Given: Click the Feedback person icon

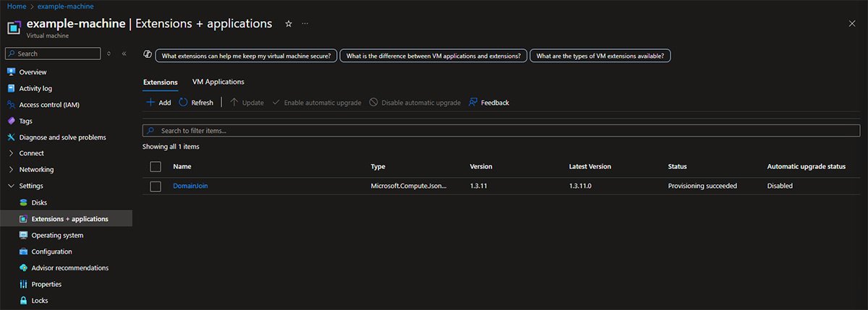Looking at the screenshot, I should coord(473,103).
